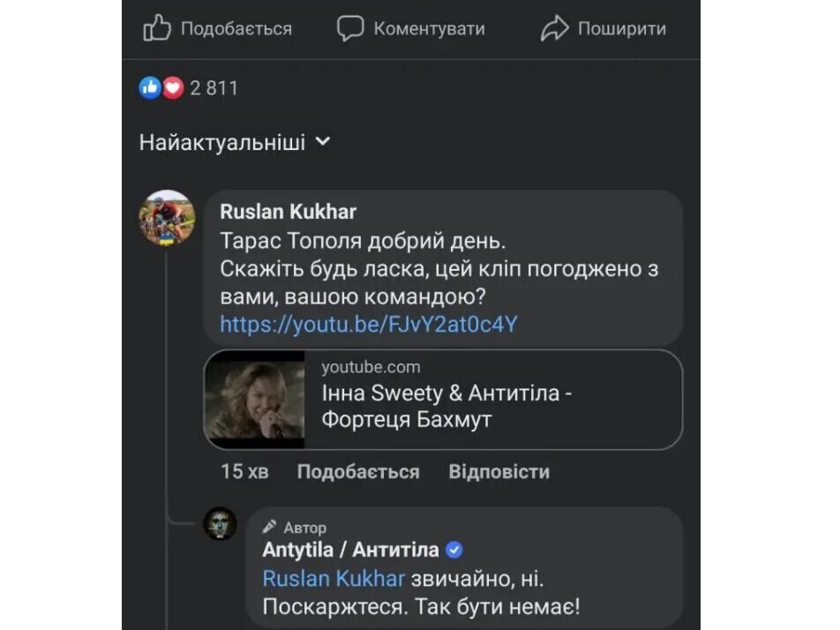The image size is (840, 630).
Task: Click the Ruslan Kukhar commenter name
Action: point(288,212)
